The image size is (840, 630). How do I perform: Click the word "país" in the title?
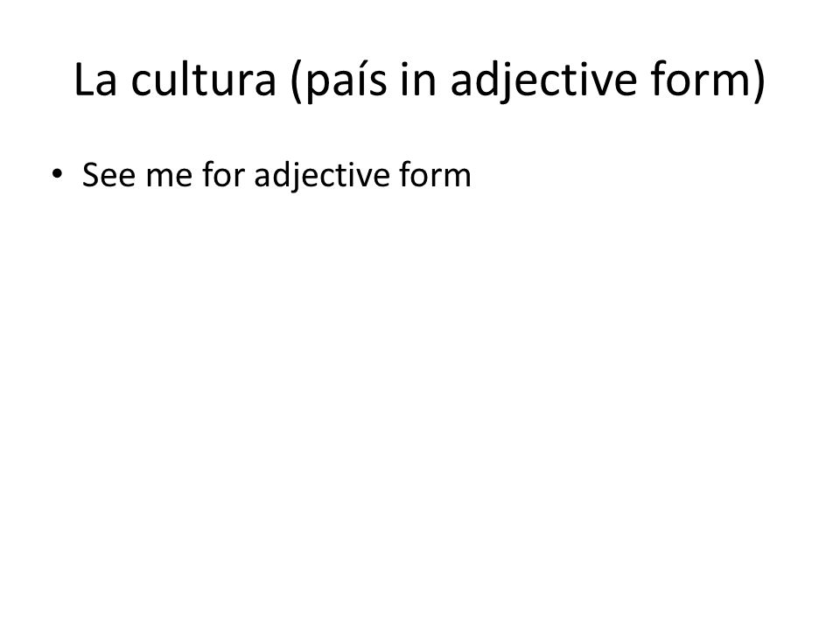(x=346, y=81)
